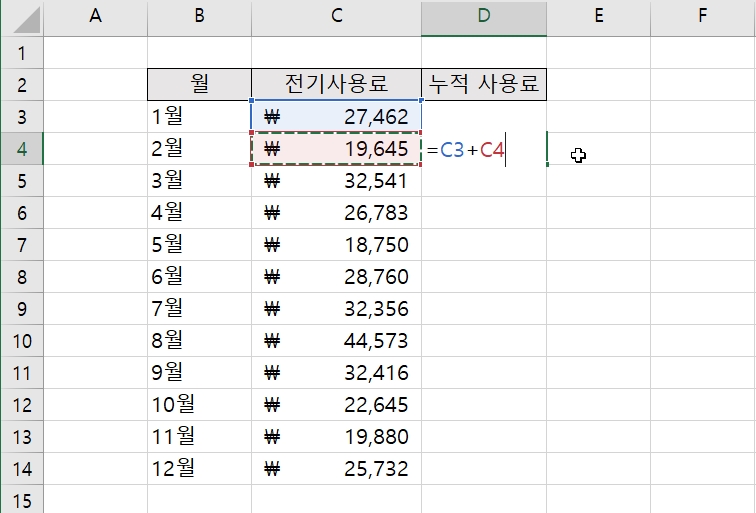
Task: Select column D header
Action: 484,18
